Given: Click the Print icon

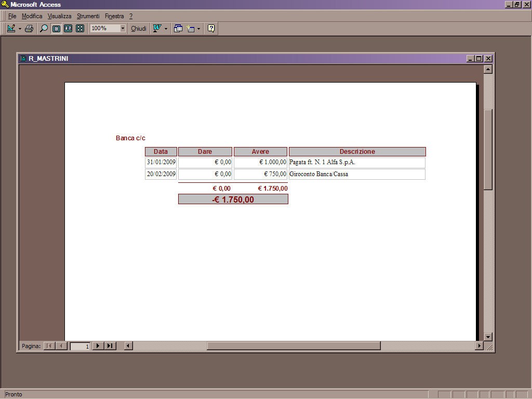Looking at the screenshot, I should point(29,29).
